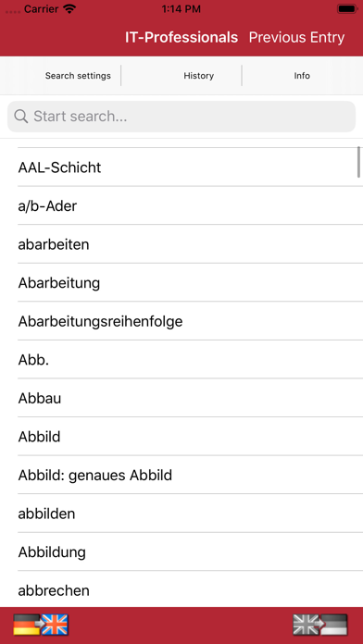This screenshot has width=363, height=644.
Task: Open the AAL-Schicht entry
Action: [181, 167]
